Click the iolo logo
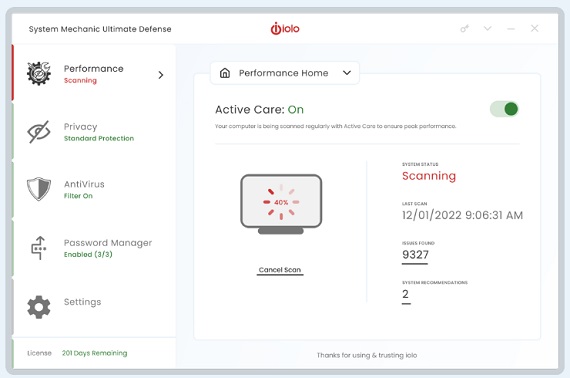 tap(285, 28)
